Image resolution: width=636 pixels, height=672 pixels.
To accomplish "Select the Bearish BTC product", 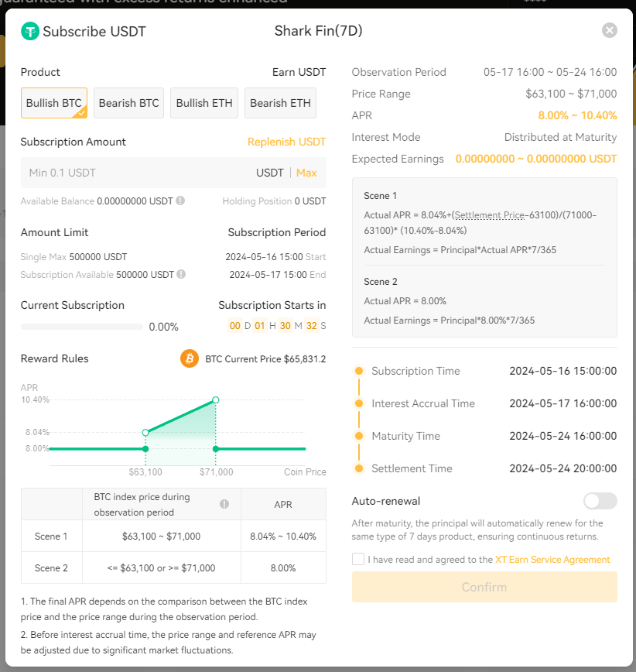I will click(128, 103).
